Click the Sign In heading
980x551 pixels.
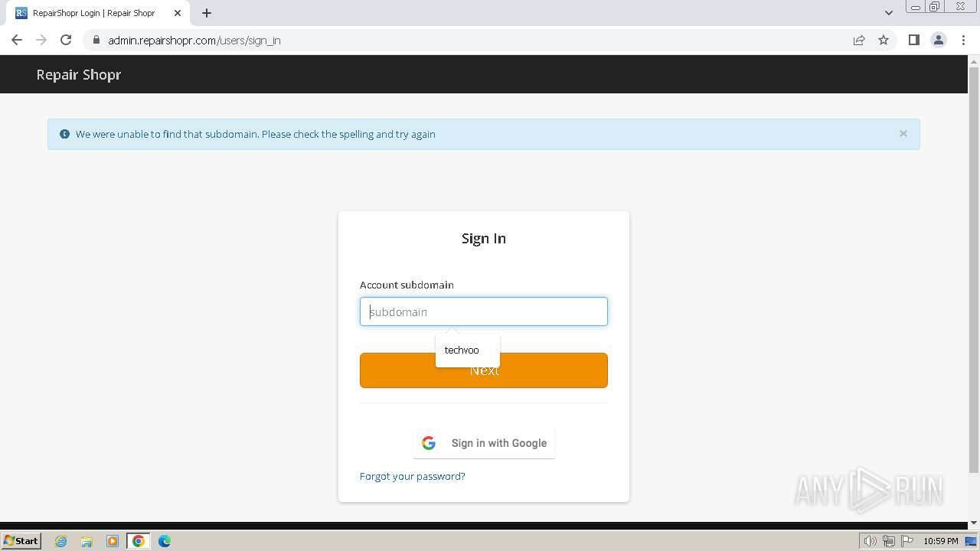tap(484, 239)
